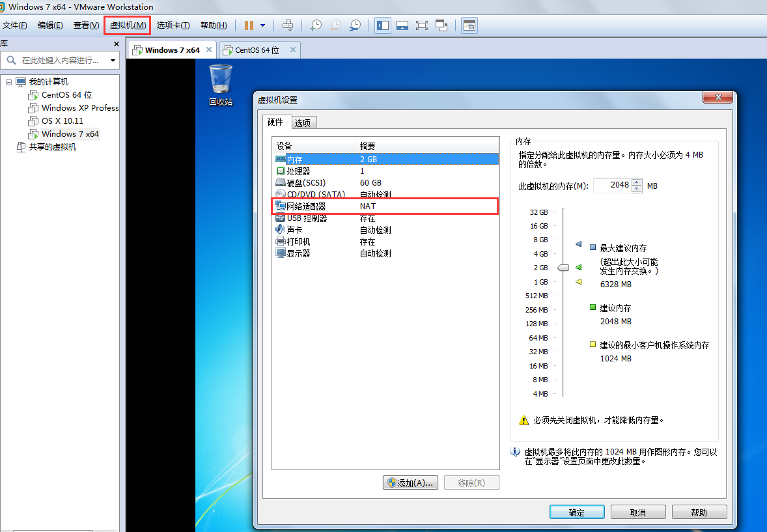
Task: Open the 编辑(E) menu
Action: coord(50,25)
